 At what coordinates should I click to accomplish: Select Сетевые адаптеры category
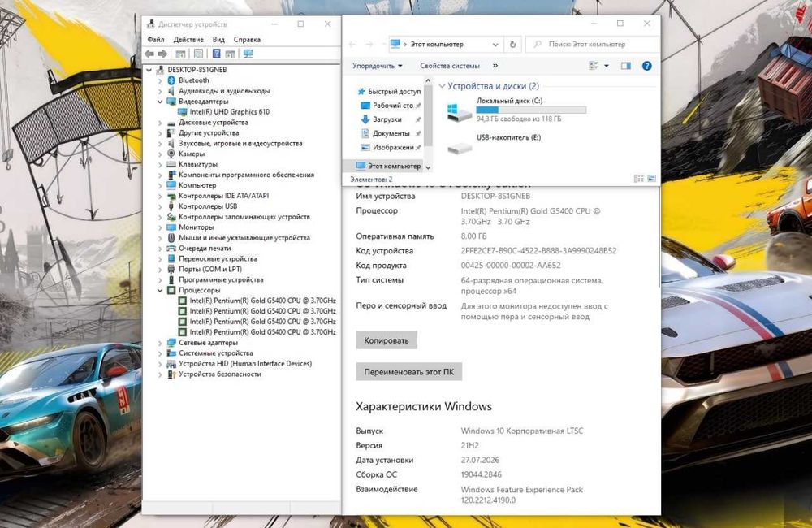tap(208, 343)
